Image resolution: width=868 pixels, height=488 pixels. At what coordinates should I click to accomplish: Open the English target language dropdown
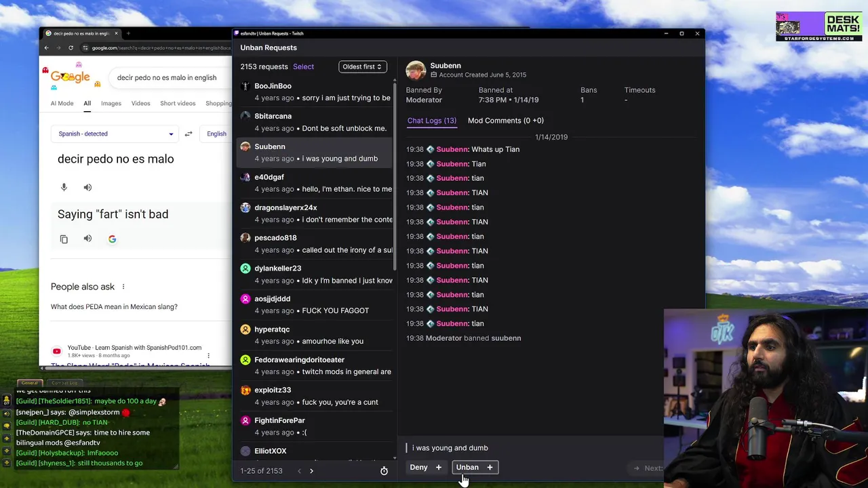[217, 134]
